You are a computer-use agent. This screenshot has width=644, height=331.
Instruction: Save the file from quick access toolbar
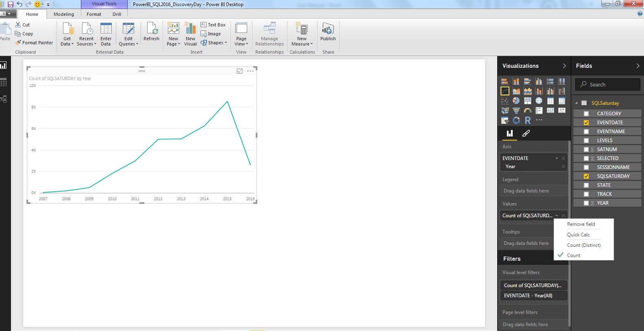(x=11, y=4)
